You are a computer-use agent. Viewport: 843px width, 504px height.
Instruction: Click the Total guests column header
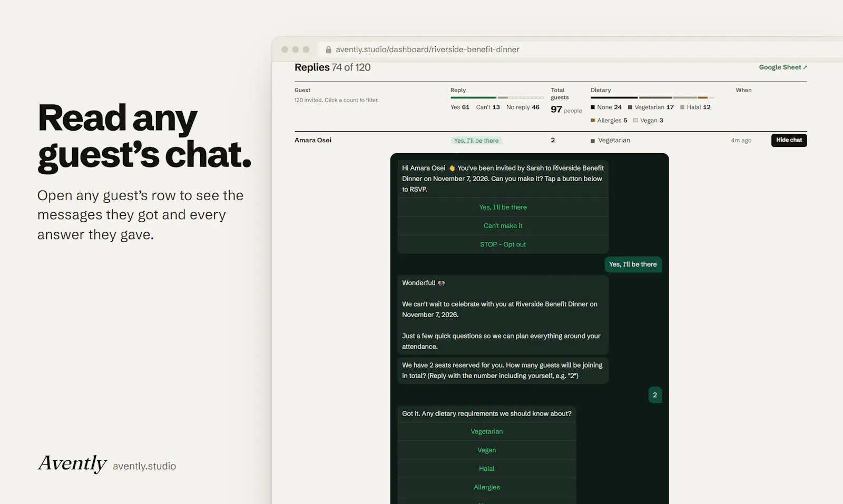560,94
